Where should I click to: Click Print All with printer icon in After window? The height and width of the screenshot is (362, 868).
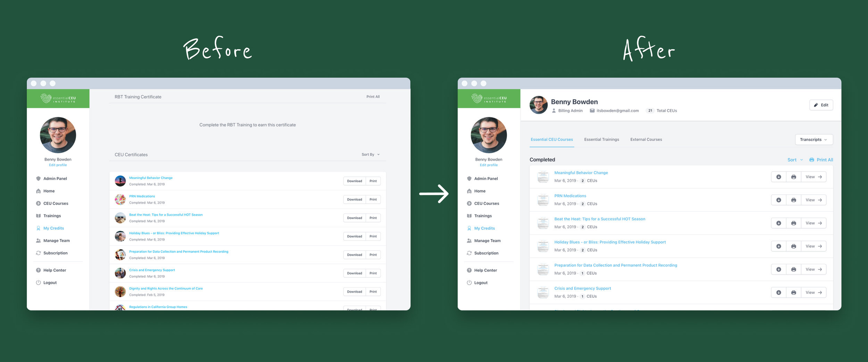pos(821,160)
